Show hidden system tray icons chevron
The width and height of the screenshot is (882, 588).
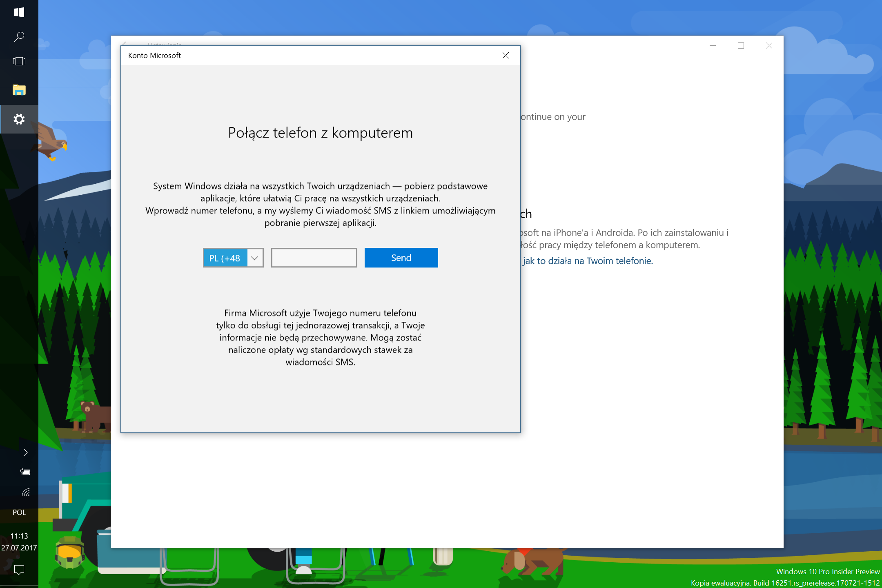(x=25, y=452)
